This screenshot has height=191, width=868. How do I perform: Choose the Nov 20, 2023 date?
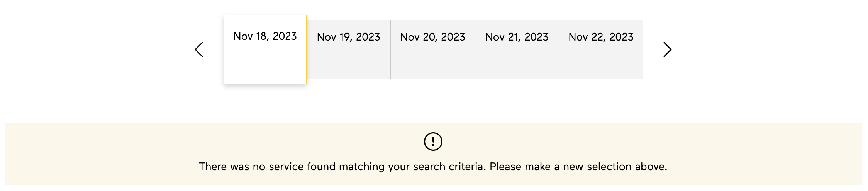pos(433,49)
